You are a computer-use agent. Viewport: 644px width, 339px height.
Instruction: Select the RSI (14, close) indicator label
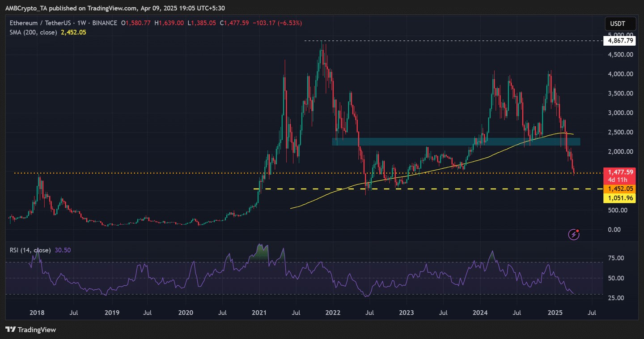click(x=30, y=250)
